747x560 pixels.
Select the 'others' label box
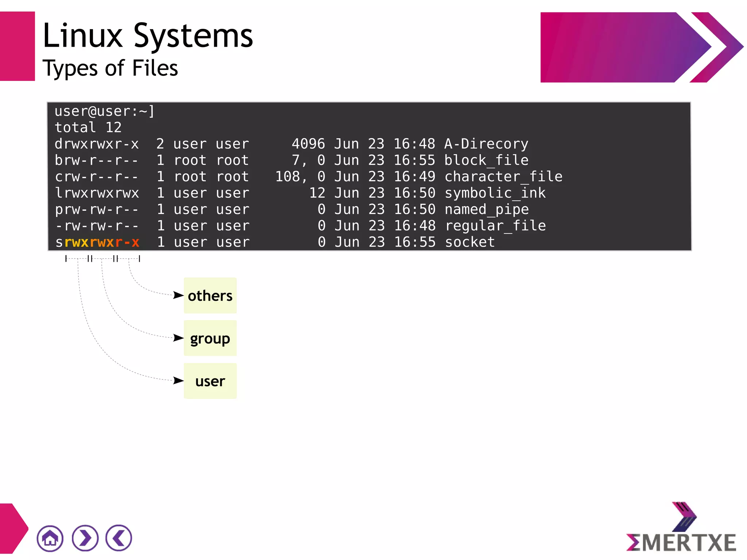coord(210,295)
